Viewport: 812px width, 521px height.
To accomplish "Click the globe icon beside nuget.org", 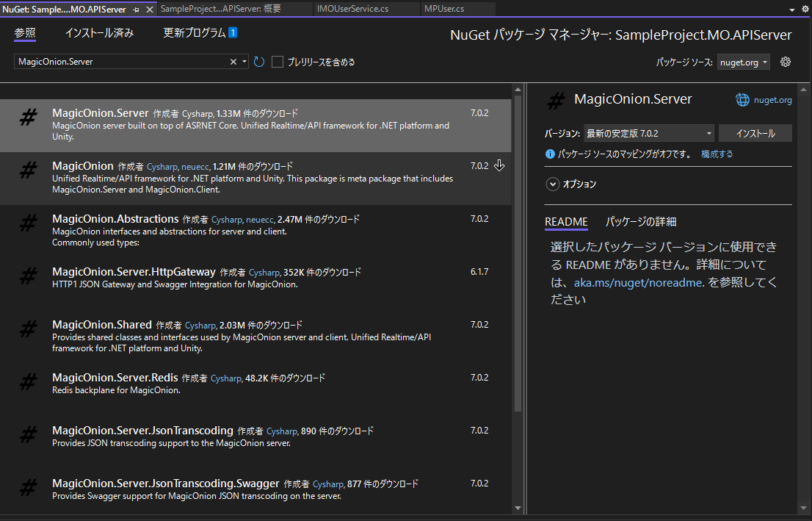I will tap(742, 99).
